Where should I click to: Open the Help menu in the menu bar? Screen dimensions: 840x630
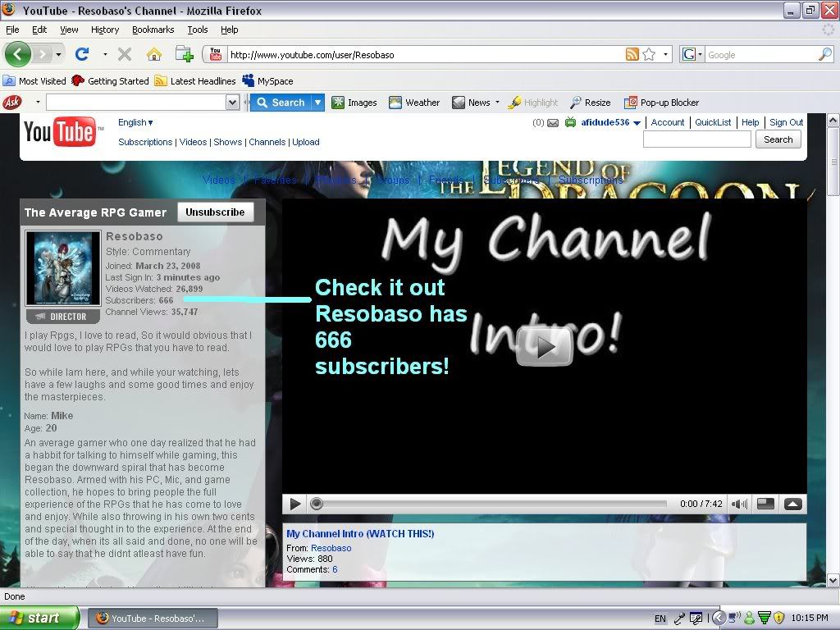[x=230, y=30]
